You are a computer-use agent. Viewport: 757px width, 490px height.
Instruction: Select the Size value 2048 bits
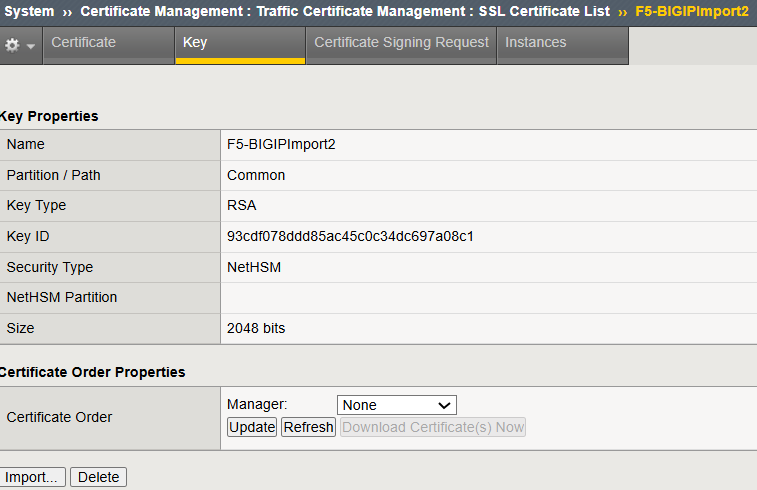(x=256, y=328)
